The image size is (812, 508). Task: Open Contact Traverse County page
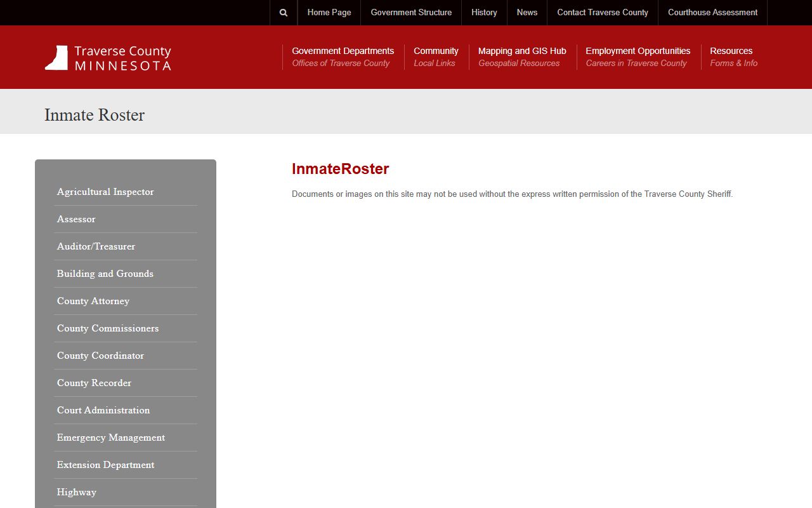[602, 13]
